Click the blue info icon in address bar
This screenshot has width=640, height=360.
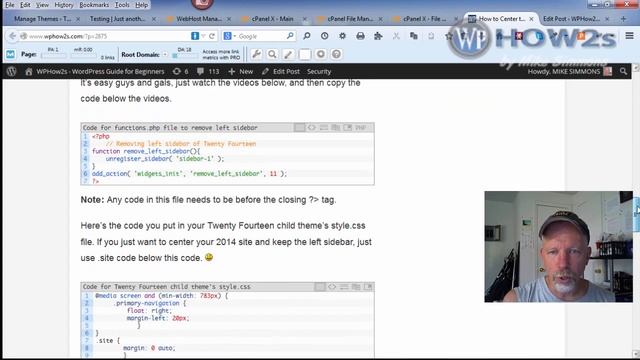pos(195,36)
